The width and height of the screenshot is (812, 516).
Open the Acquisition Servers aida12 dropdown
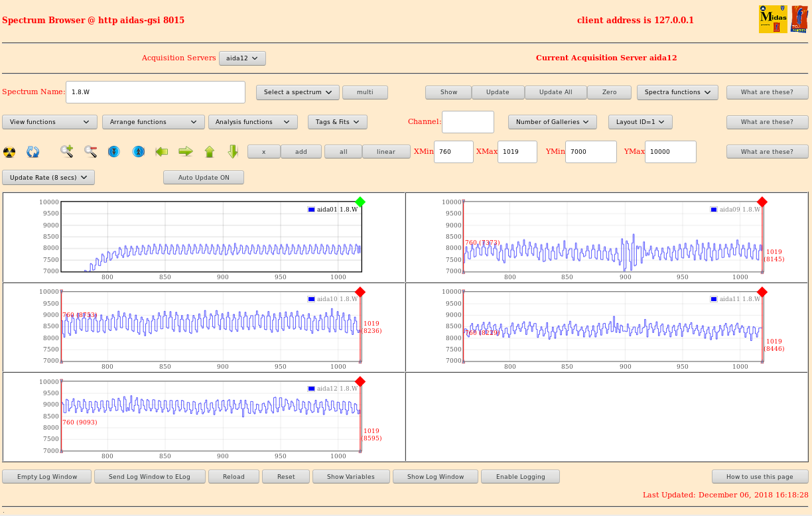242,58
